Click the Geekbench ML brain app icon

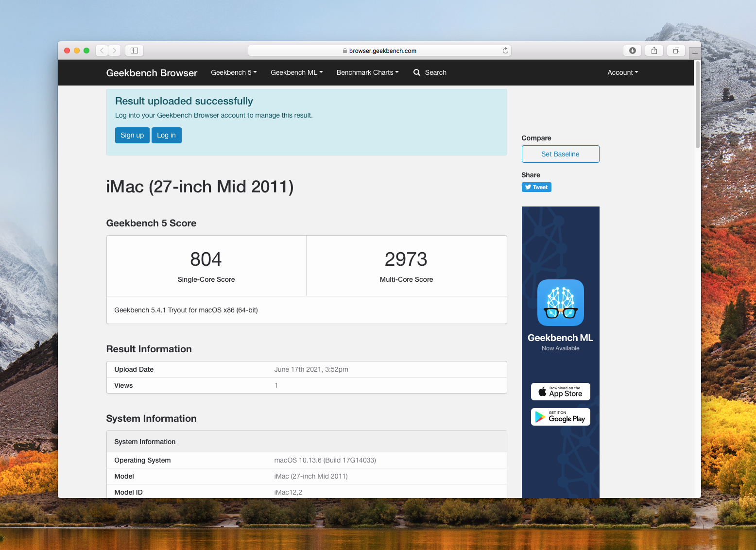coord(561,303)
